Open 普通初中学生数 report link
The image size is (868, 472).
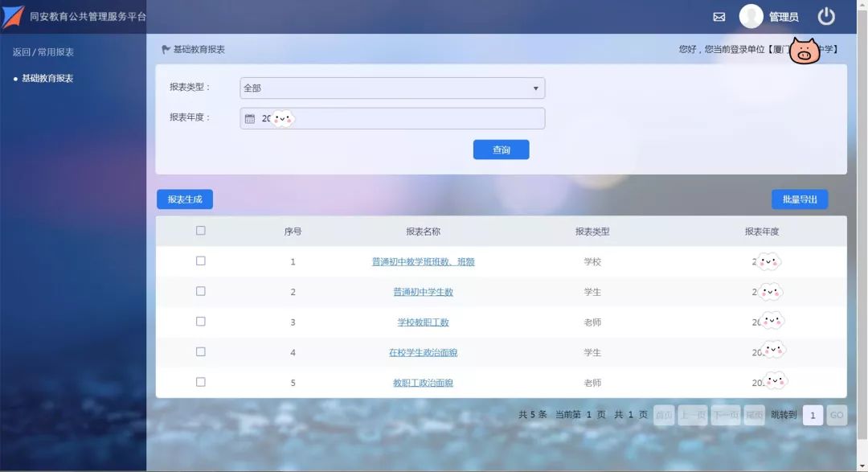[423, 292]
